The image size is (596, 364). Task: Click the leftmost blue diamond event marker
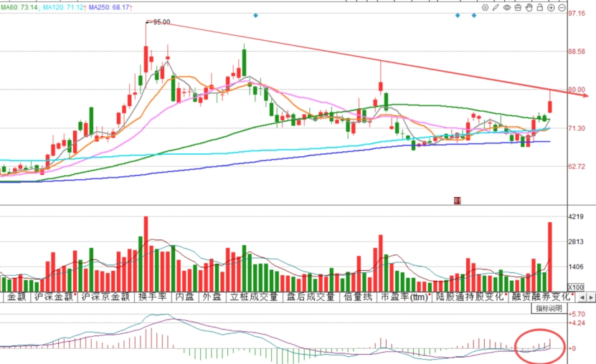coord(255,16)
